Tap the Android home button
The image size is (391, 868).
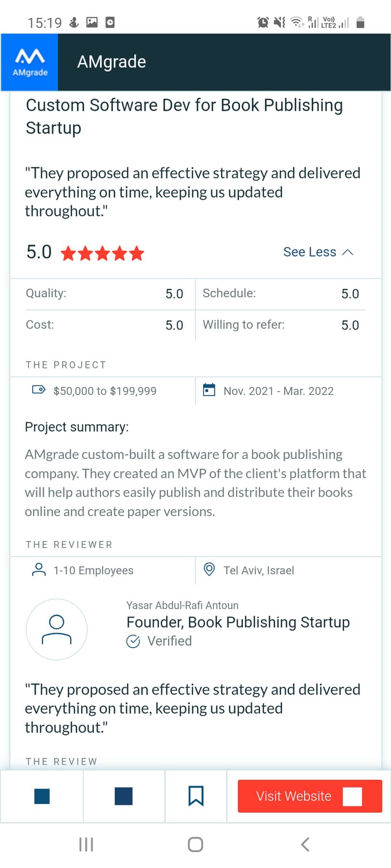coord(195,844)
